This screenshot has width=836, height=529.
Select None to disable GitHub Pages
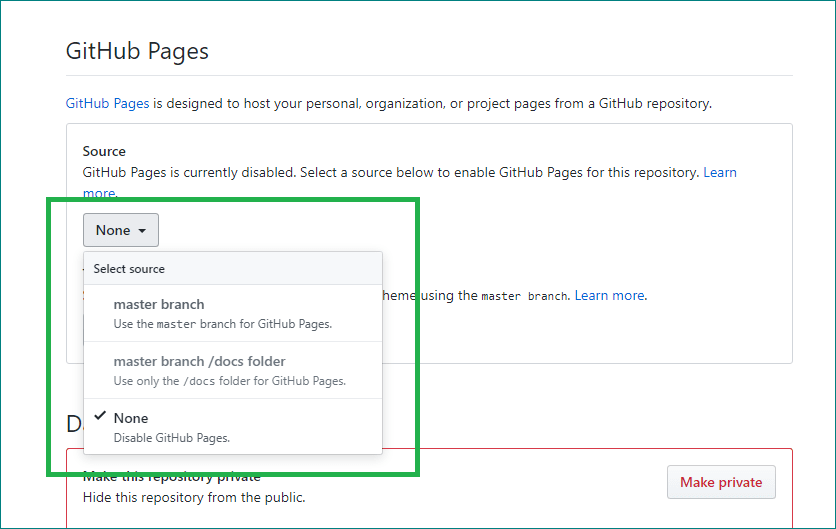coord(233,427)
